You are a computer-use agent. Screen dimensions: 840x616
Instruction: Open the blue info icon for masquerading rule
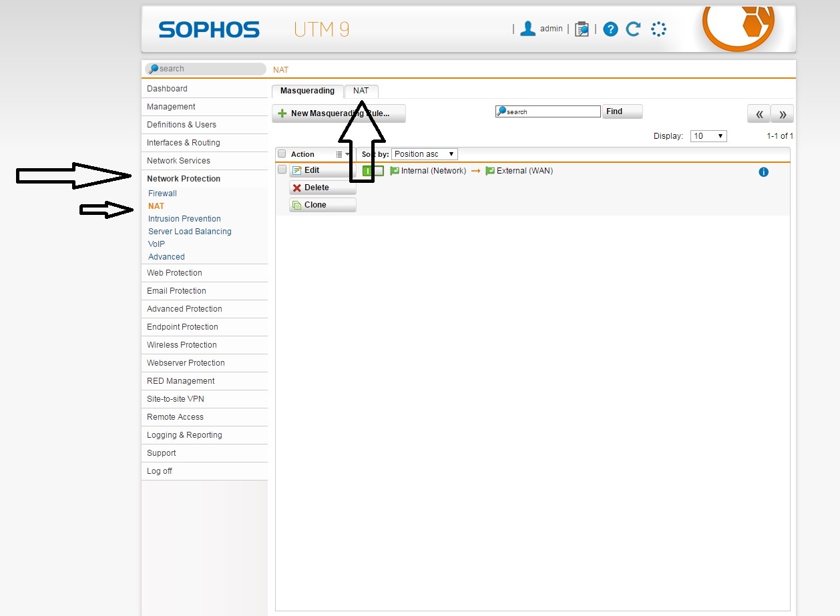pyautogui.click(x=764, y=172)
